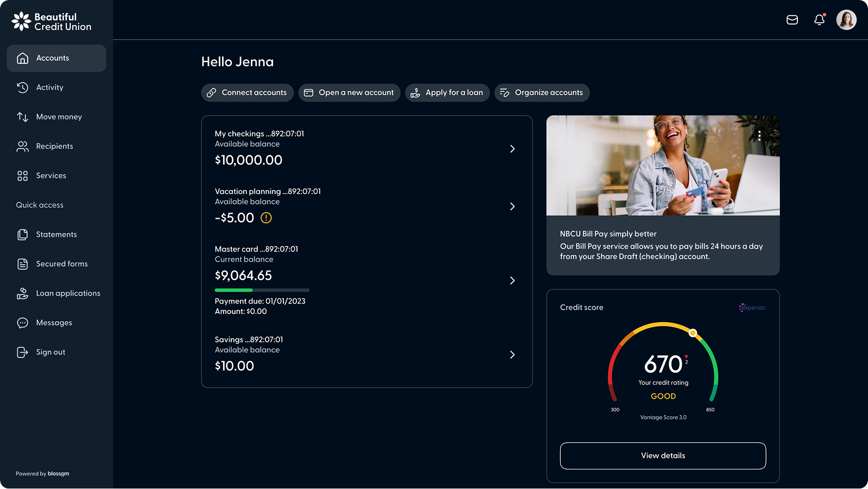Open Recipients in the sidebar
The height and width of the screenshot is (489, 868).
pyautogui.click(x=56, y=146)
